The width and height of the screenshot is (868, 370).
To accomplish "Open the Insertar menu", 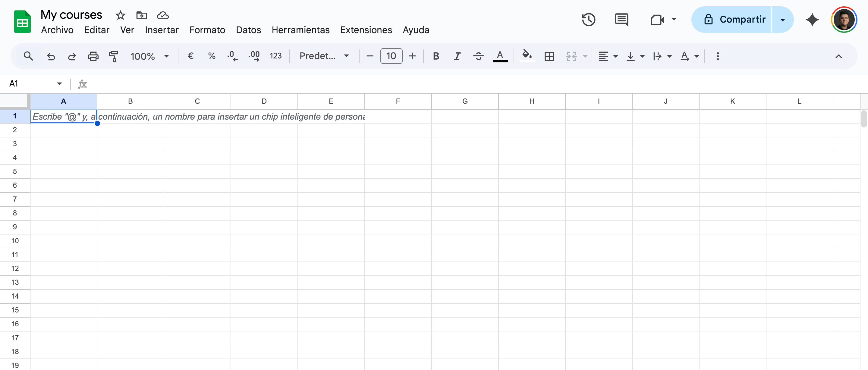I will click(x=162, y=30).
